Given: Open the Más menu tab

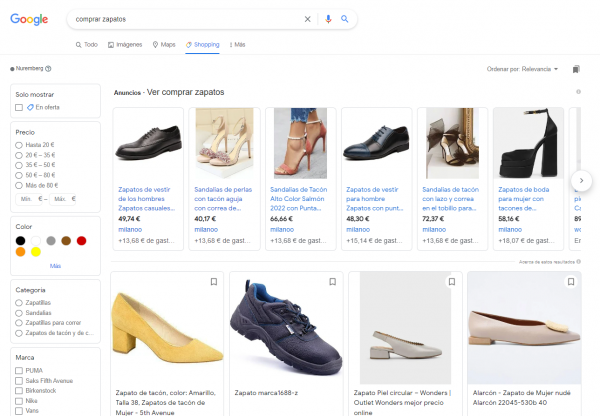Looking at the screenshot, I should pos(237,45).
